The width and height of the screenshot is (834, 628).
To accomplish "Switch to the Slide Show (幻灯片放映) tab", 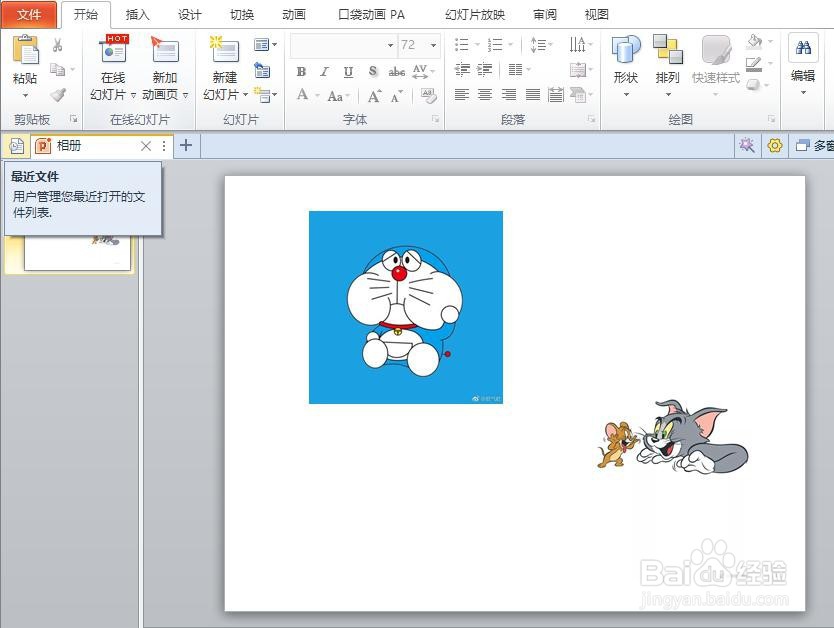I will point(475,14).
